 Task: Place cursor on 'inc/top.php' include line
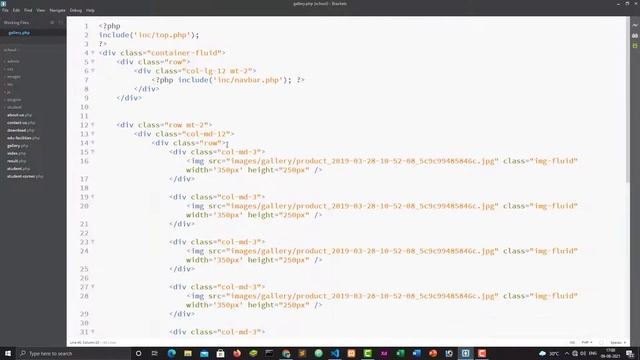149,35
